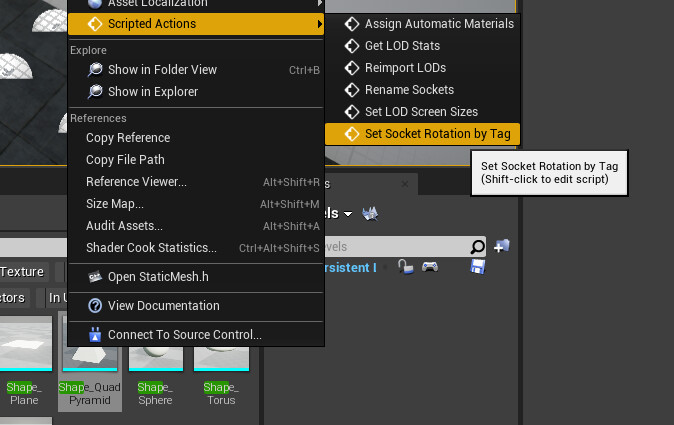Click the world settings icon beside Levels dropdown
Viewport: 674px width, 425px height.
tap(370, 214)
